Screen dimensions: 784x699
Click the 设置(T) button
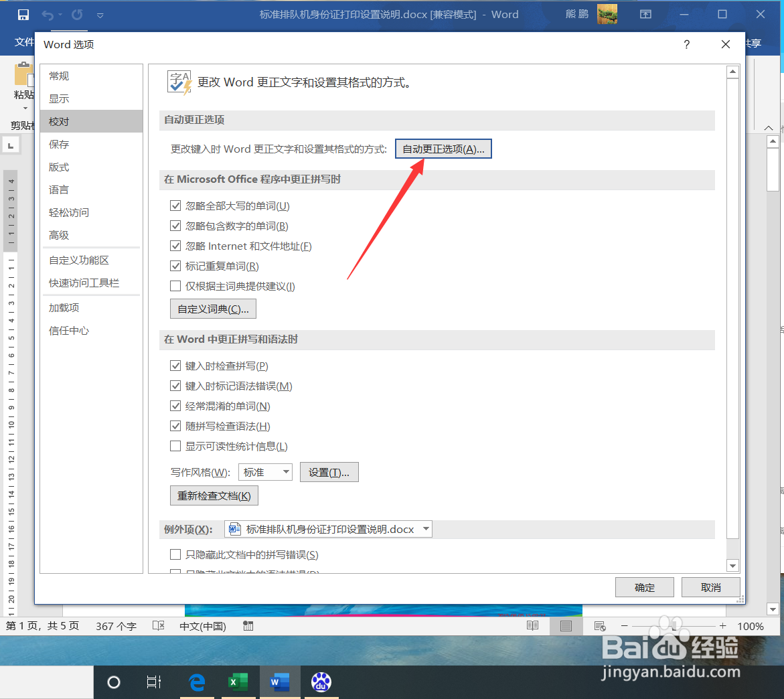pos(329,472)
